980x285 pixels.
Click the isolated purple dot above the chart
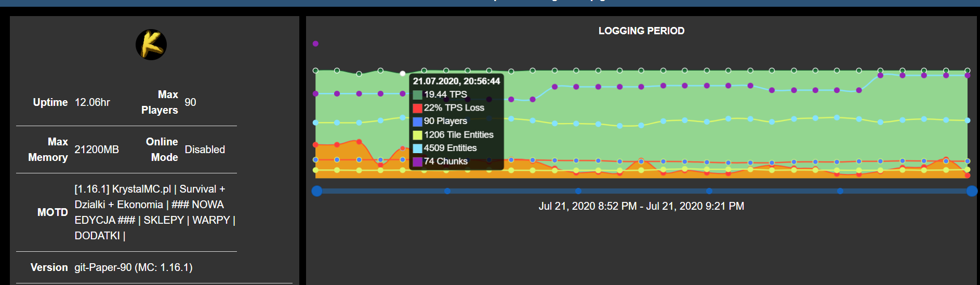pos(315,44)
